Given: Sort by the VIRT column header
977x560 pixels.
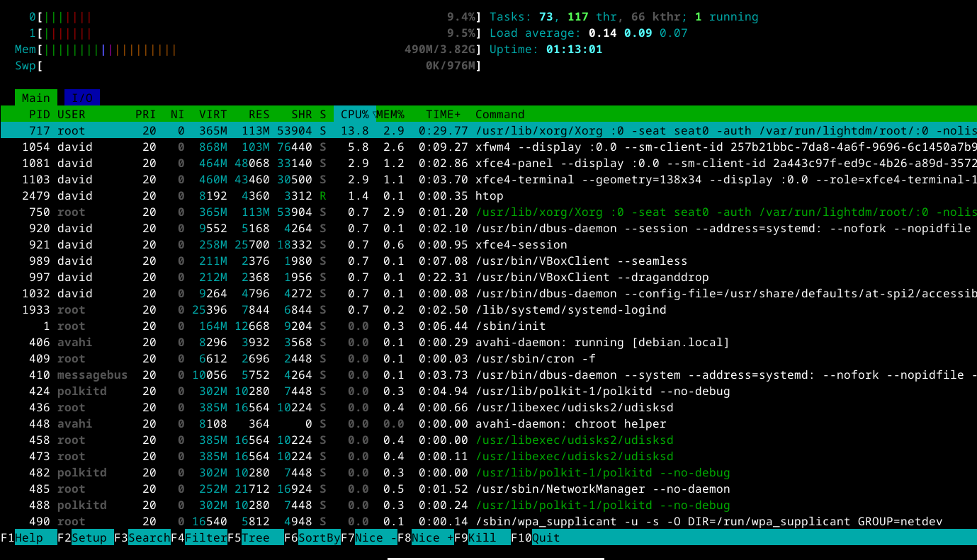Looking at the screenshot, I should pyautogui.click(x=213, y=114).
